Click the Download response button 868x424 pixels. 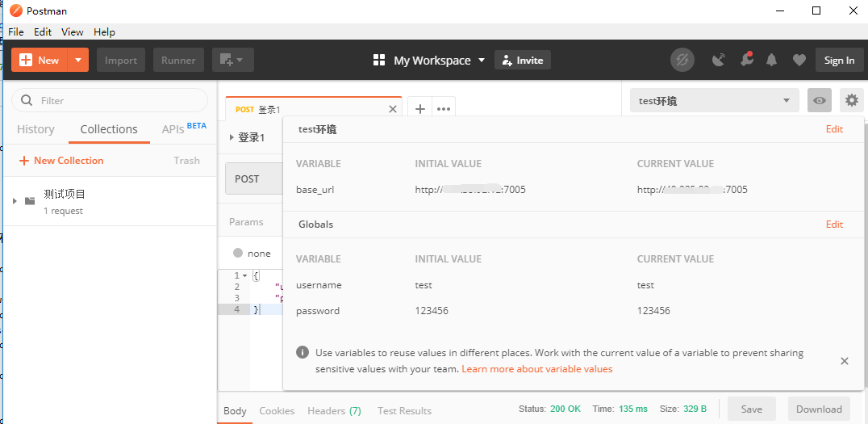(819, 409)
